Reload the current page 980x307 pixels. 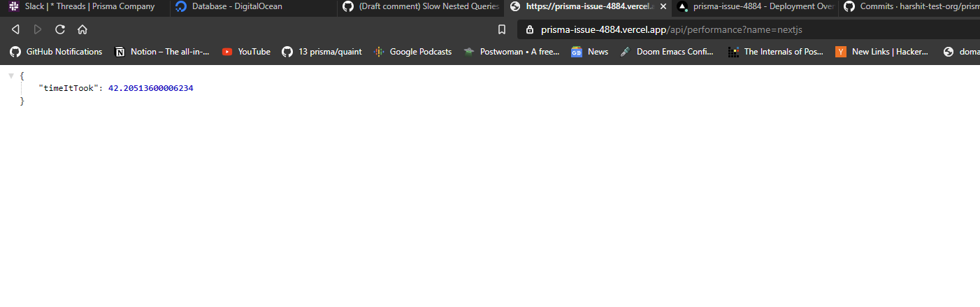pos(60,29)
